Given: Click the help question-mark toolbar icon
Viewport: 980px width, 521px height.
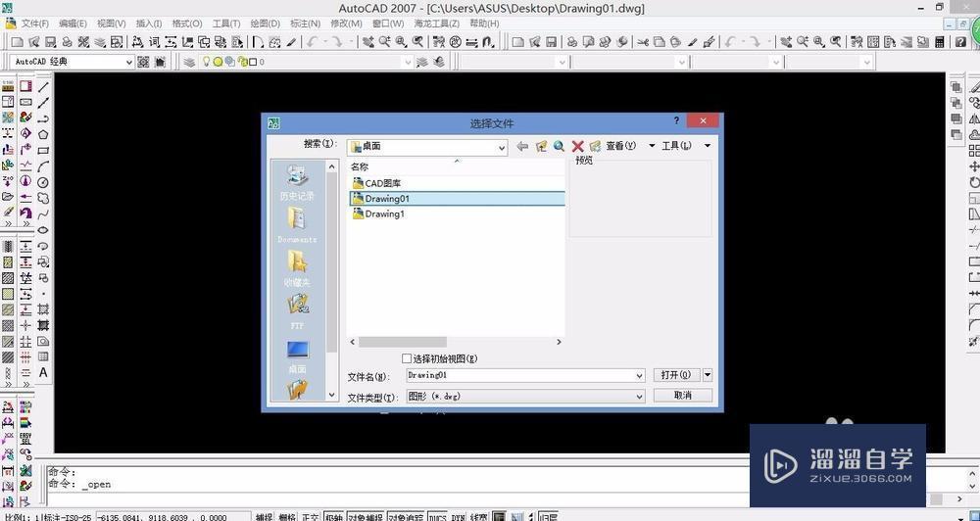Looking at the screenshot, I should coord(961,42).
